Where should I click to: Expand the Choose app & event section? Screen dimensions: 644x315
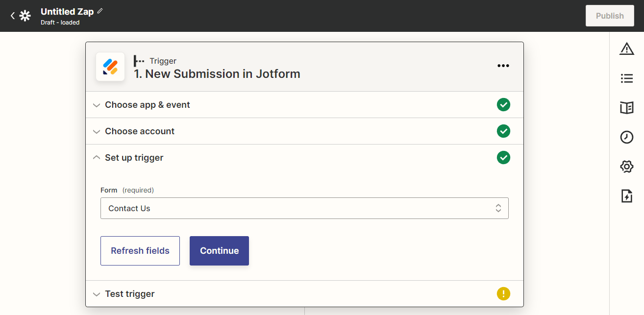(148, 105)
